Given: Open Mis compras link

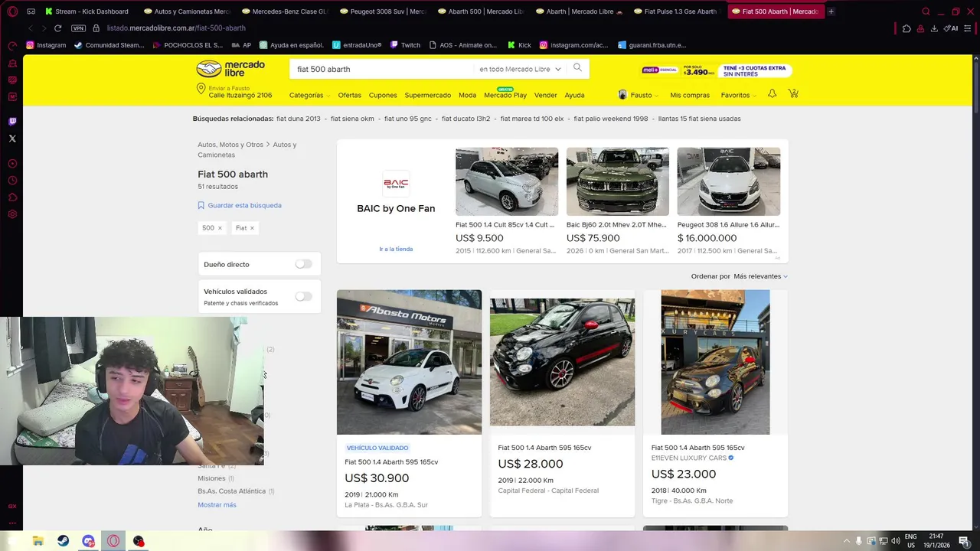Looking at the screenshot, I should point(690,96).
